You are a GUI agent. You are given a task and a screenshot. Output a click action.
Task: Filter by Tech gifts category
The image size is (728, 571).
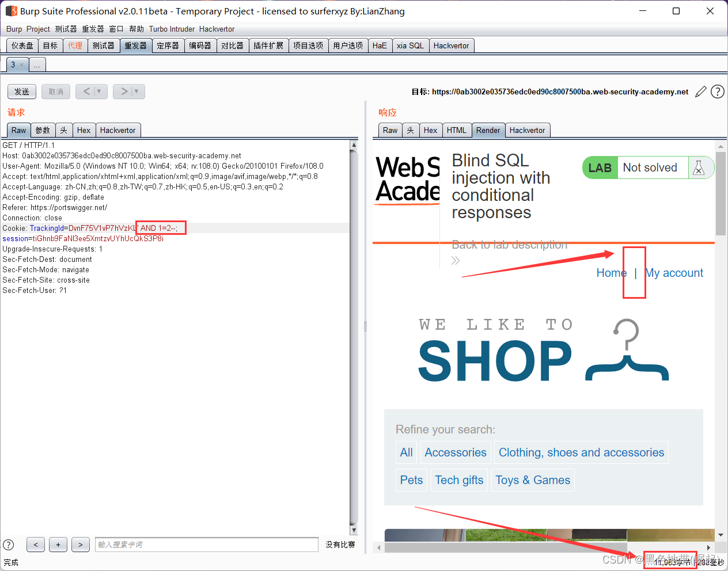click(x=459, y=480)
